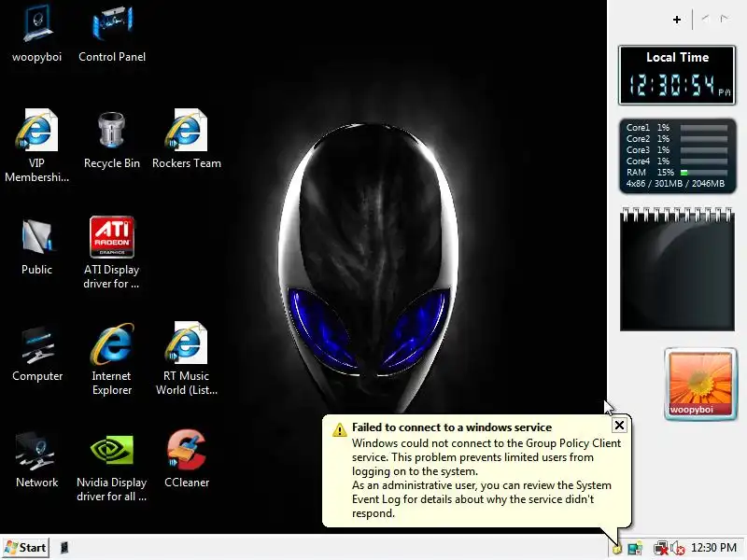Click the woopyboi flower picture gadget
The width and height of the screenshot is (747, 560).
click(x=700, y=385)
